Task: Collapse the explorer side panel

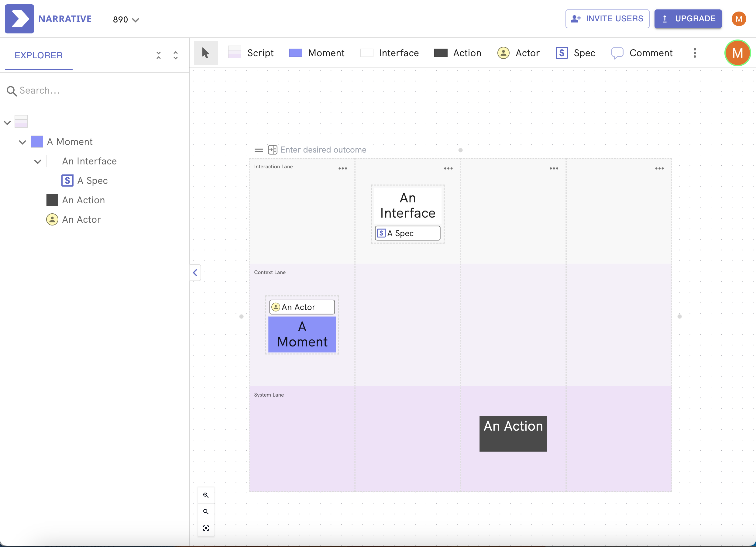Action: point(195,273)
